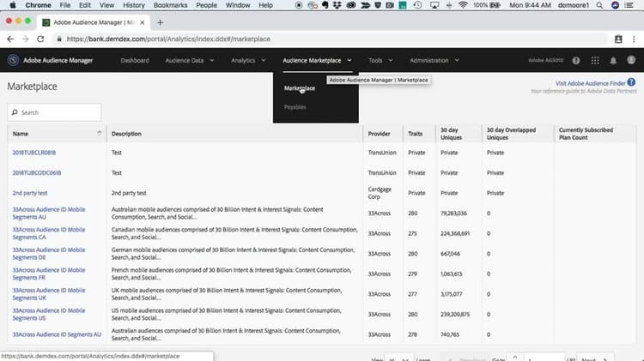The width and height of the screenshot is (644, 361).
Task: Click the site lock icon in address bar
Action: [x=59, y=39]
